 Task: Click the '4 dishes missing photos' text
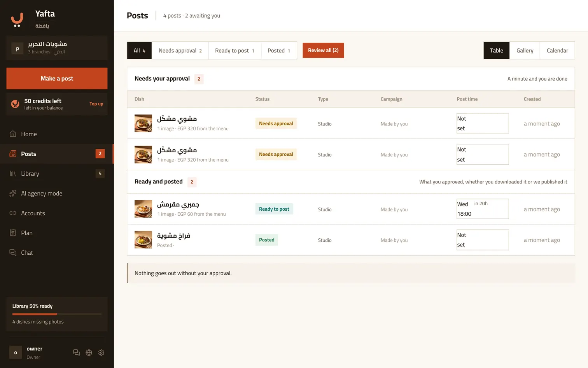38,322
